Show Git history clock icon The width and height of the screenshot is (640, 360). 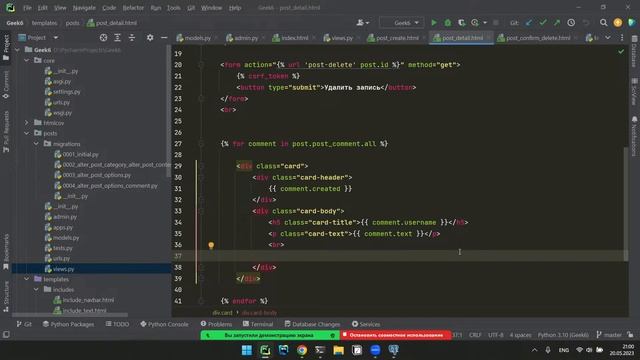571,23
